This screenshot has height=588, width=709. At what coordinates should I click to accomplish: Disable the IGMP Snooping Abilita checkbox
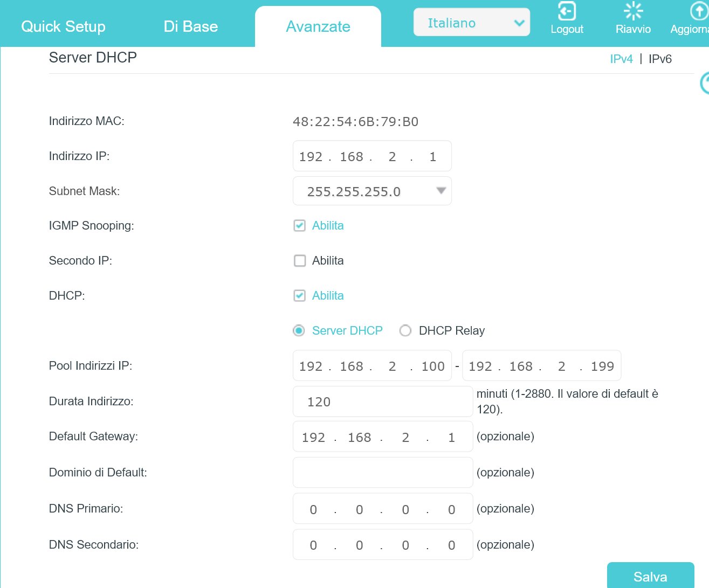pyautogui.click(x=299, y=226)
